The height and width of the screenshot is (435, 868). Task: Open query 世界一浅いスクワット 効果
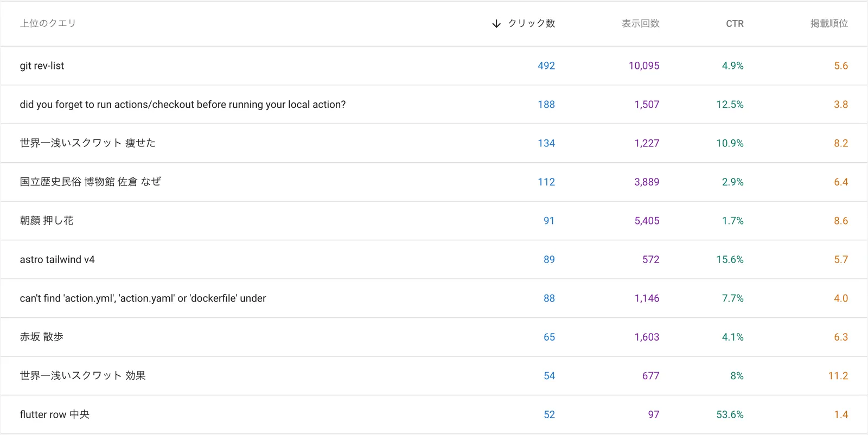coord(82,376)
